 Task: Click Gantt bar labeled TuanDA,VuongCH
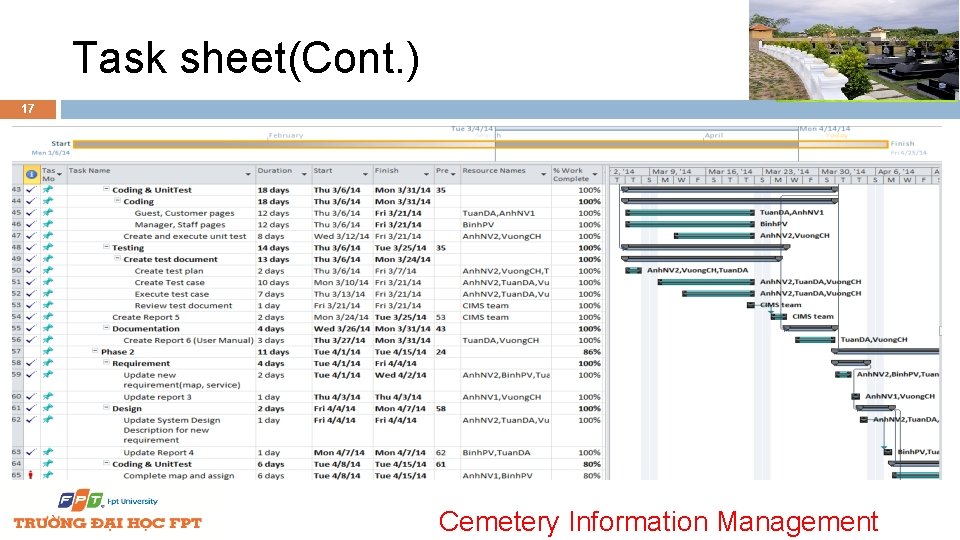tap(815, 339)
